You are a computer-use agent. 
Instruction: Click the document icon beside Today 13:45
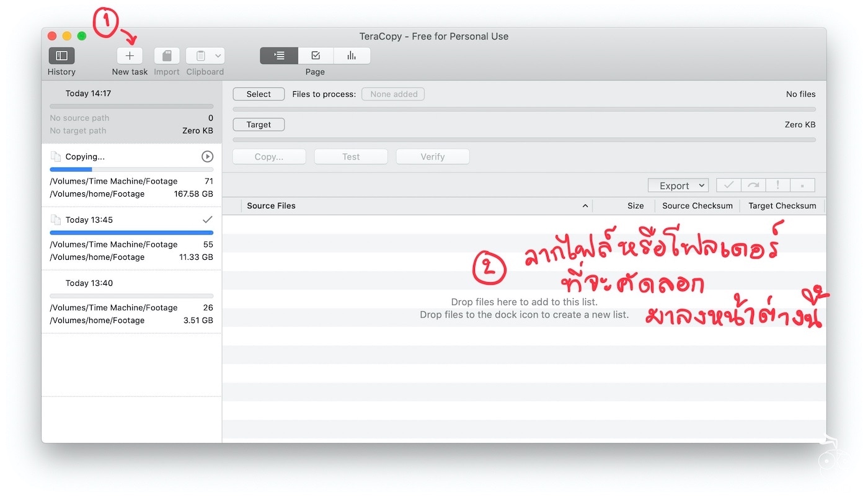pyautogui.click(x=56, y=220)
